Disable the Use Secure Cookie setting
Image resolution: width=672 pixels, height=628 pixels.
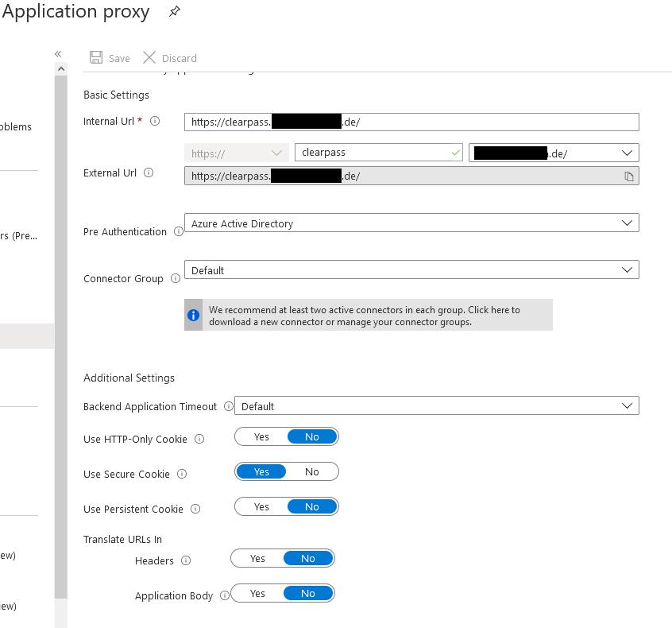(x=311, y=471)
